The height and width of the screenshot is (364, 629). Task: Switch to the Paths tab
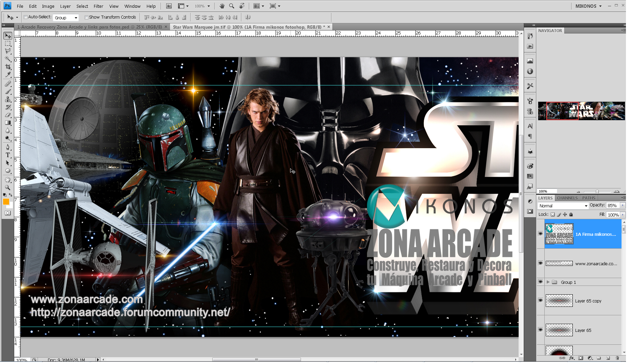point(589,198)
